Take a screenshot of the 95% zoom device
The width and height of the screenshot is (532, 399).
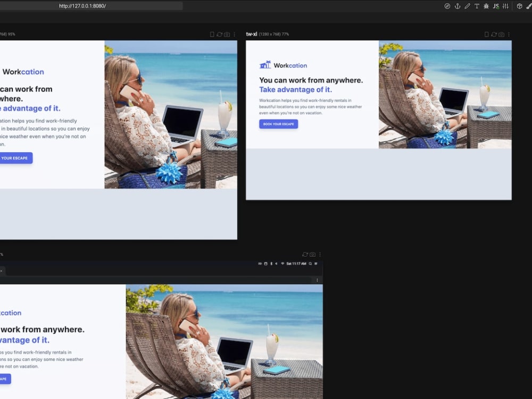click(227, 34)
